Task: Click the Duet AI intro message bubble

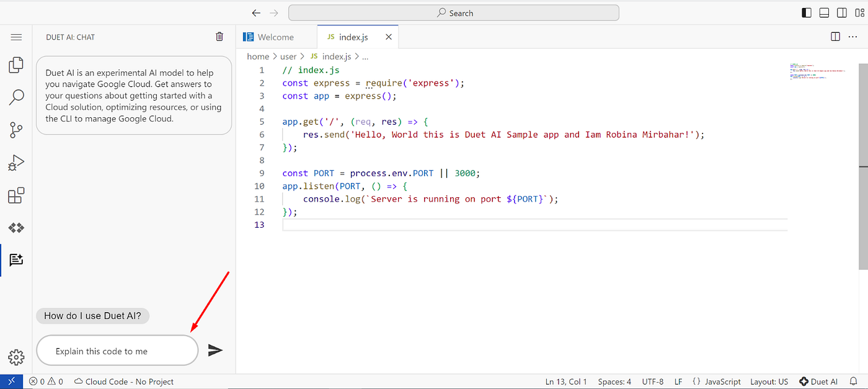Action: (x=134, y=96)
